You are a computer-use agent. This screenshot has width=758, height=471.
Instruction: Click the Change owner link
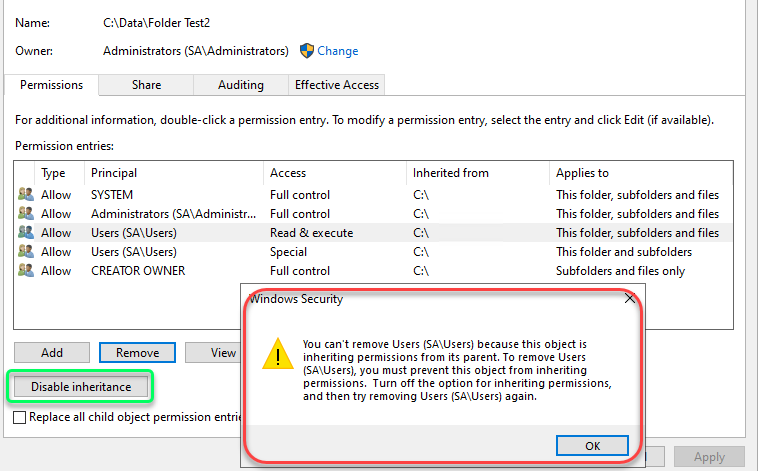click(337, 51)
